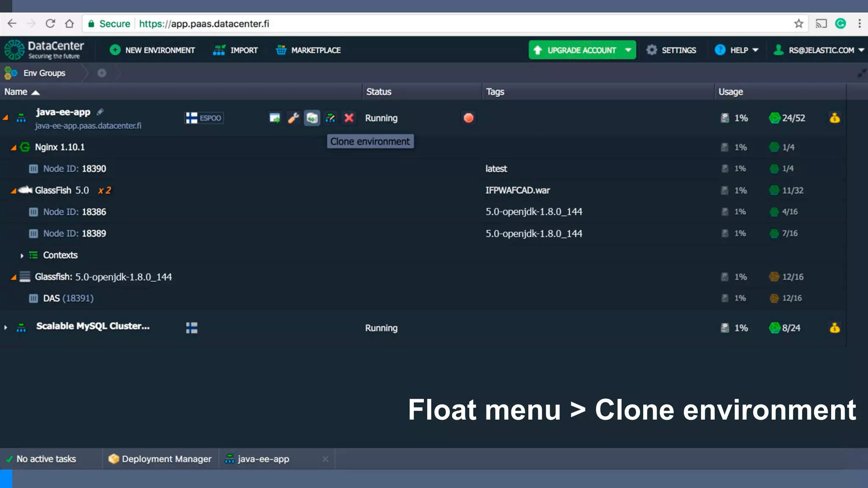
Task: Open the Chrome three-dot menu
Action: tap(860, 24)
